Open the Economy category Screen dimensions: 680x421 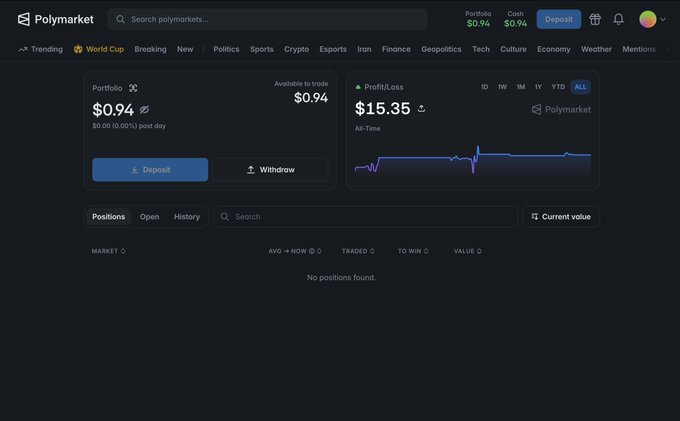553,49
